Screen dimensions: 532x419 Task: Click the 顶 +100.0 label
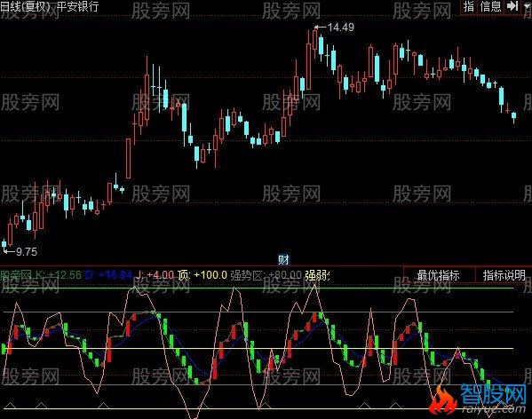pos(202,275)
